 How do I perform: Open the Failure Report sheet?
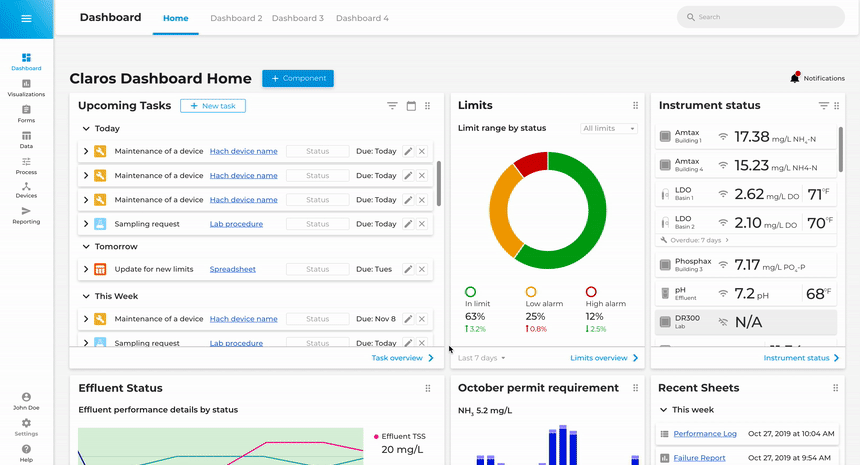(699, 458)
